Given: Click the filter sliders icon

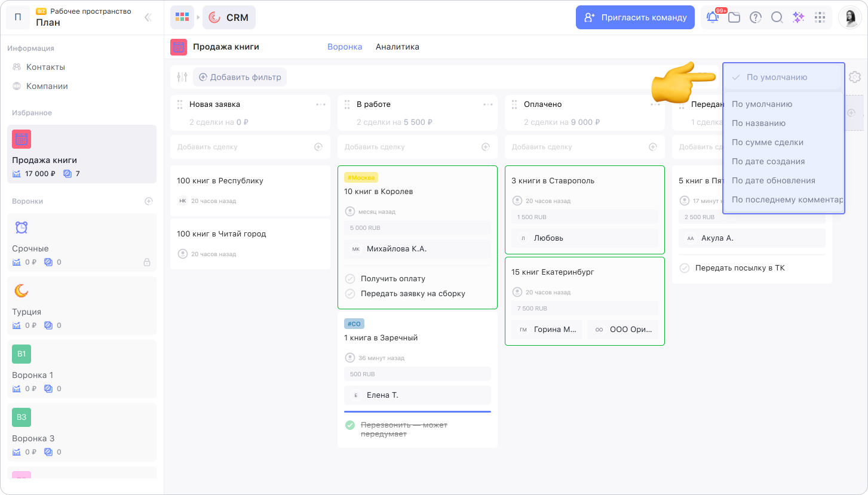Looking at the screenshot, I should coord(182,77).
